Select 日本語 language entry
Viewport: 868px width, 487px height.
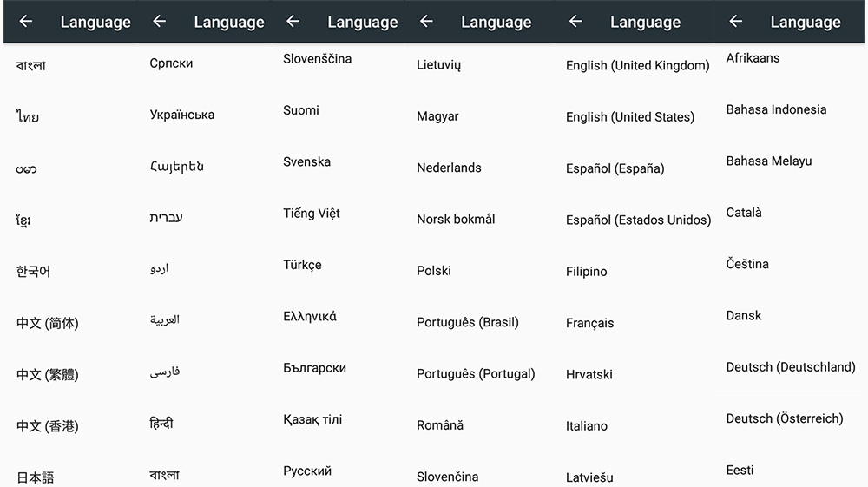(36, 477)
